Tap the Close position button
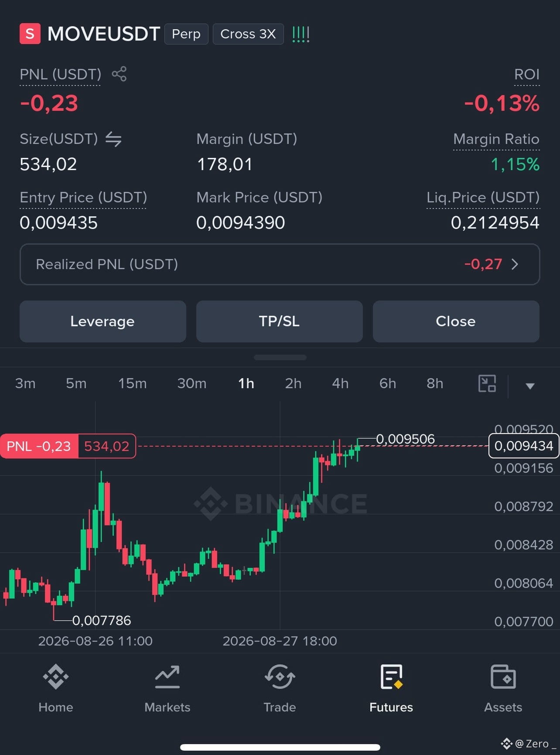560x755 pixels. 456,321
